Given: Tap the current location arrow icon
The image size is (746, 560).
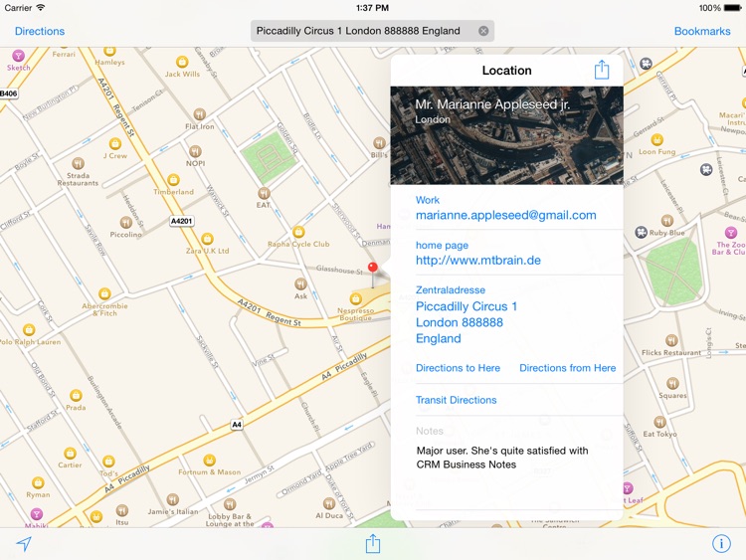Looking at the screenshot, I should 24,544.
